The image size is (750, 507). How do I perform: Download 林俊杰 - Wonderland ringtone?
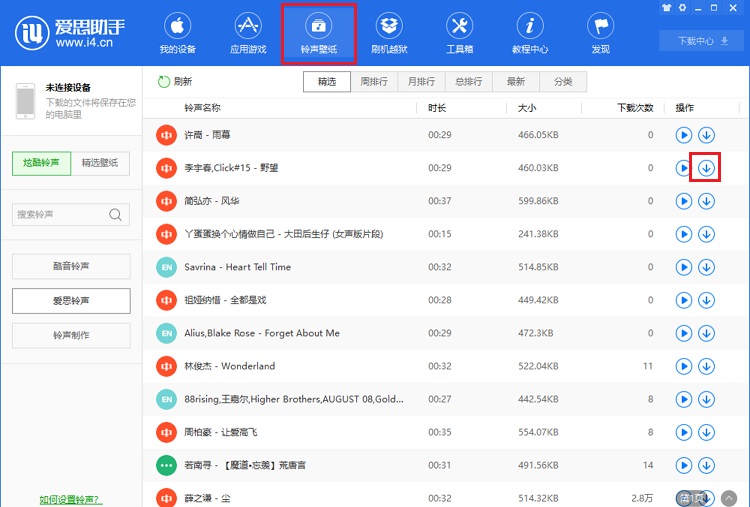click(706, 366)
